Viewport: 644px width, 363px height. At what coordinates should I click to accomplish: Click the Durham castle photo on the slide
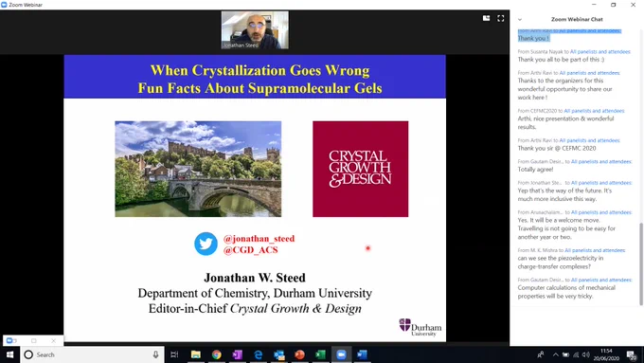(x=198, y=169)
